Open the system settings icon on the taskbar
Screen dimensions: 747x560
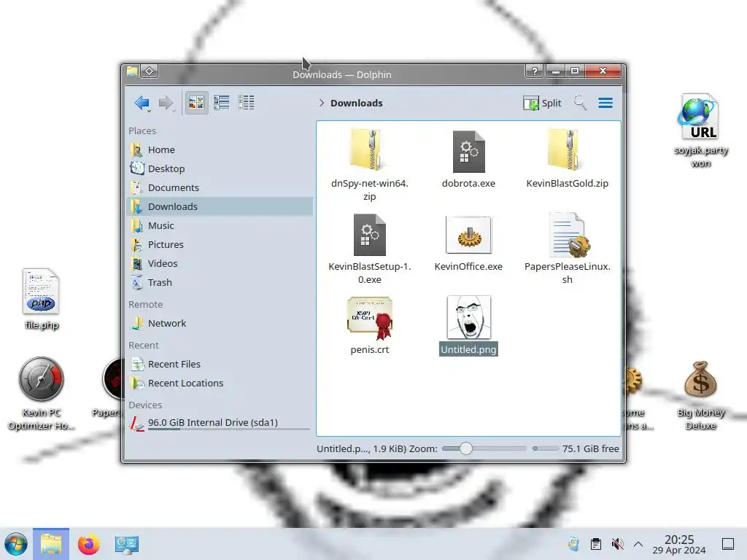pos(127,544)
